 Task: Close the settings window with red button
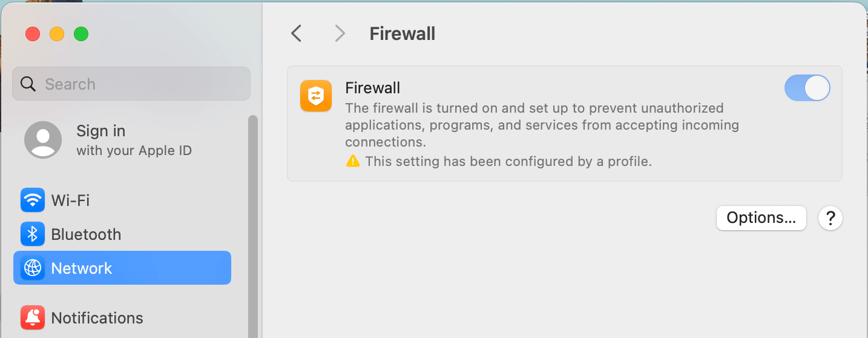click(x=33, y=34)
